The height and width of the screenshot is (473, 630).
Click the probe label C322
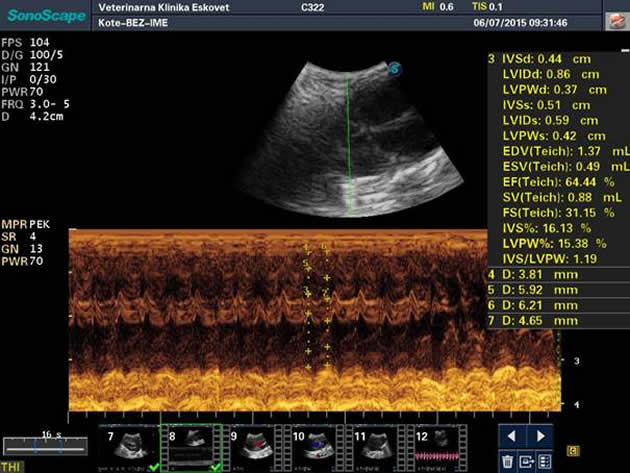pyautogui.click(x=312, y=7)
